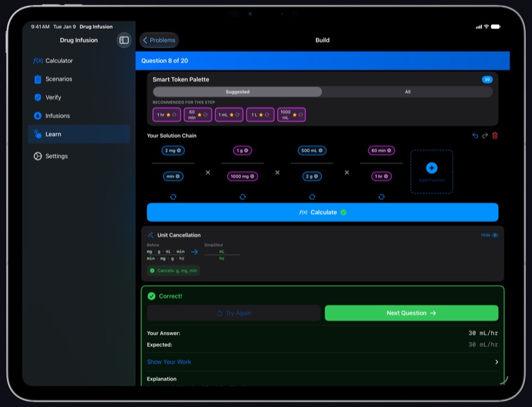The width and height of the screenshot is (532, 407).
Task: Remove the 500 mL numerator token
Action: (321, 150)
